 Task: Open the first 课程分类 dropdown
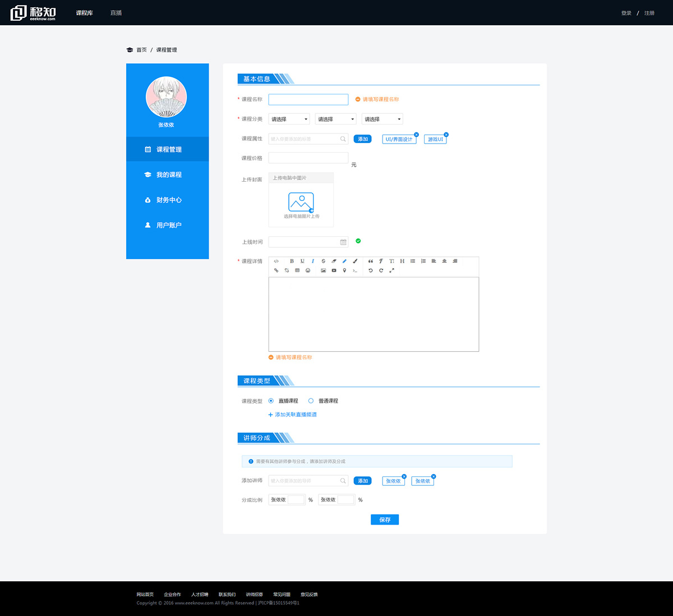[289, 119]
